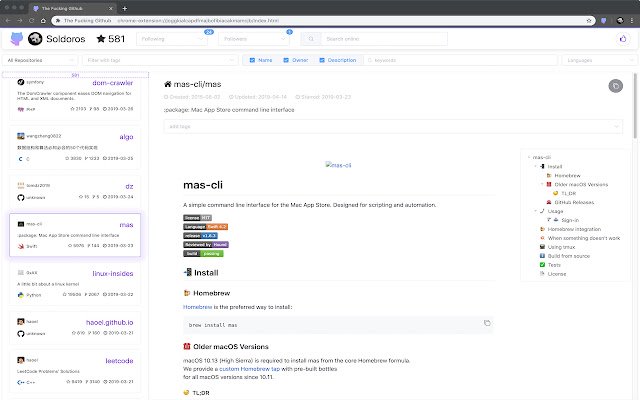Collapse the mas-cli root outline node
The height and width of the screenshot is (400, 640).
pyautogui.click(x=529, y=158)
